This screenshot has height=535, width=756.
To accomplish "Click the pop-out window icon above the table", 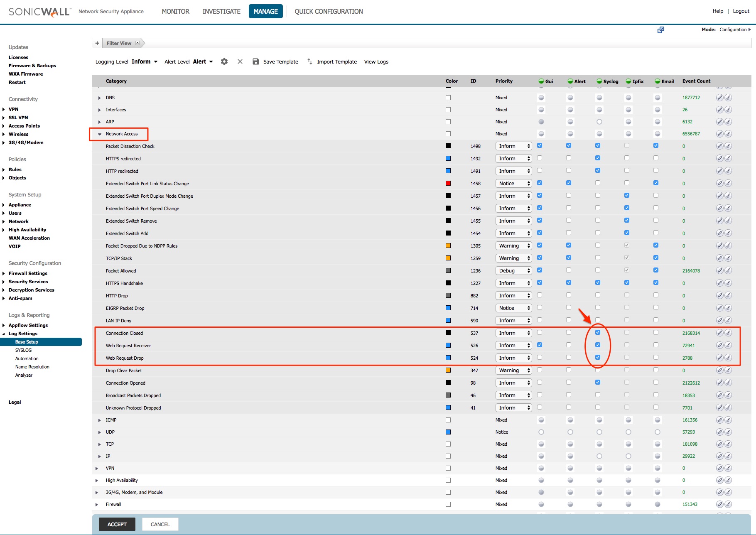I will (661, 30).
